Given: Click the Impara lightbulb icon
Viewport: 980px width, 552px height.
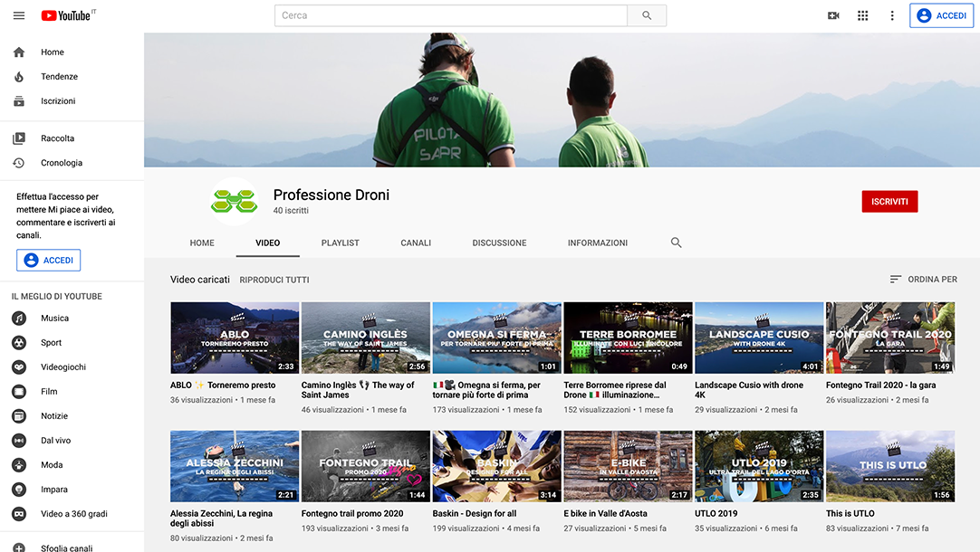Looking at the screenshot, I should point(19,489).
